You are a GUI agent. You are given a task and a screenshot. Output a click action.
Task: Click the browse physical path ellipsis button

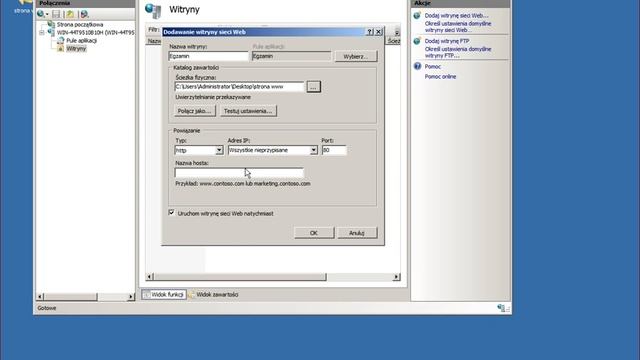[x=313, y=87]
